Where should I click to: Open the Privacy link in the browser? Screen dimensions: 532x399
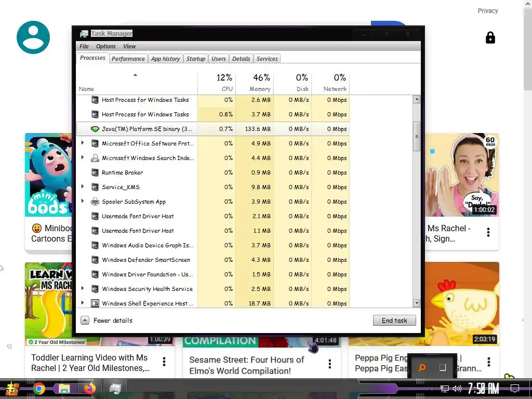tap(487, 11)
